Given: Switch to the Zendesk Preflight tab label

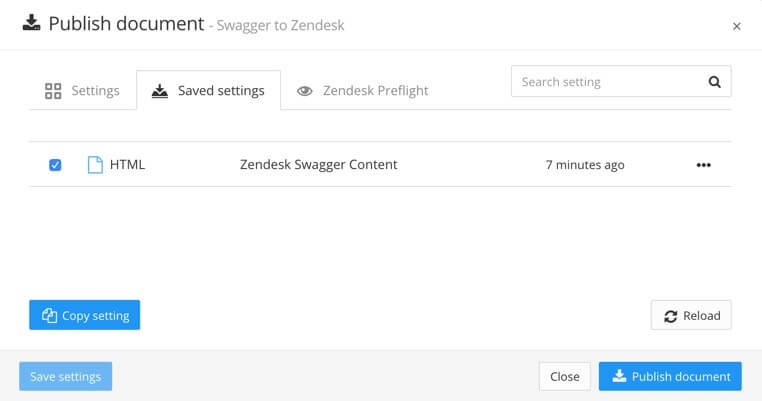Looking at the screenshot, I should coord(376,90).
